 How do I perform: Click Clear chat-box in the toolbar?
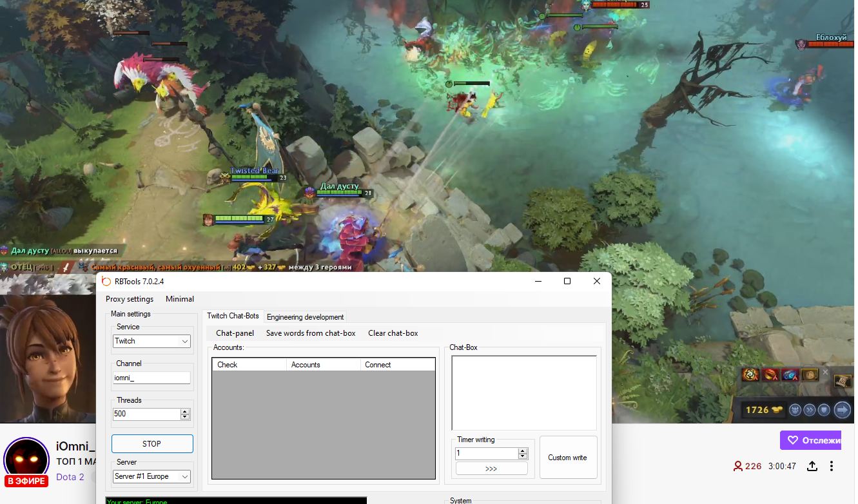[x=393, y=333]
